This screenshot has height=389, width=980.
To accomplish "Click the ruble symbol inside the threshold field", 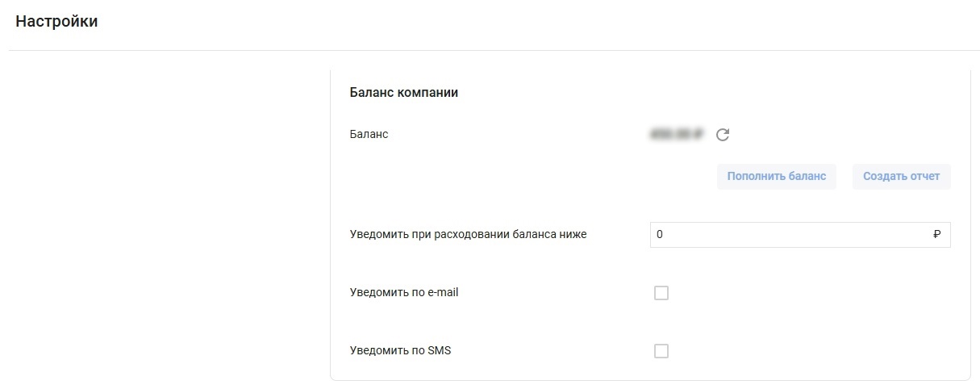I will 936,235.
